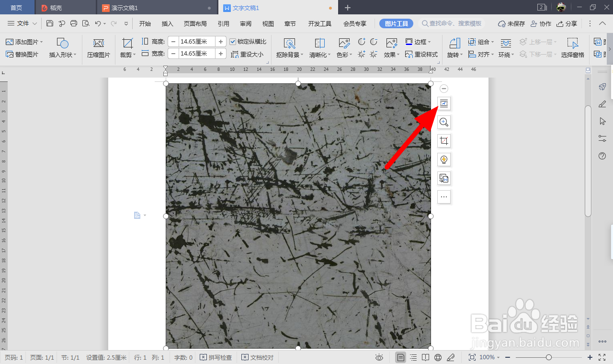Click the 重设大小 reset size button
Viewport: 613px width, 364px height.
[248, 55]
